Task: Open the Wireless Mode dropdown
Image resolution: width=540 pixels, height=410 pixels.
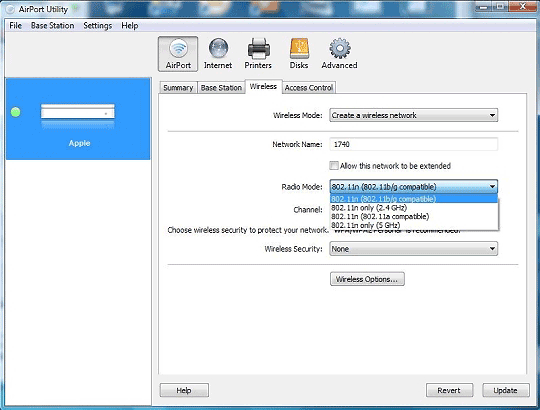Action: pos(414,115)
